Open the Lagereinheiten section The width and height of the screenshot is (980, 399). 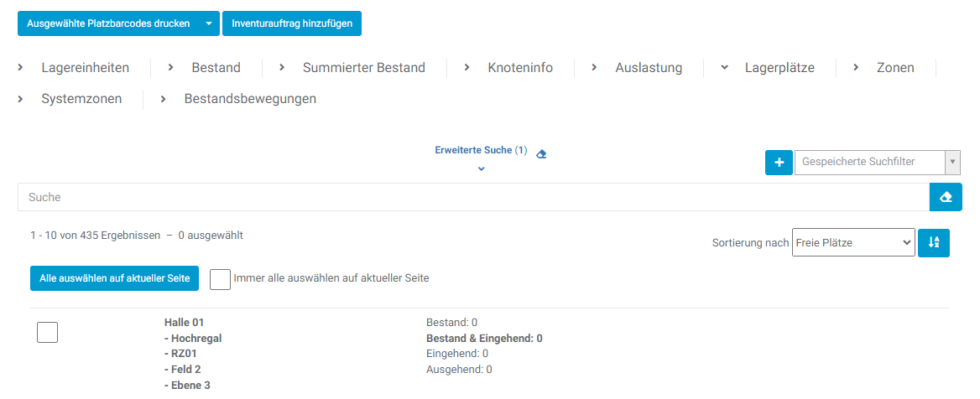[x=85, y=68]
